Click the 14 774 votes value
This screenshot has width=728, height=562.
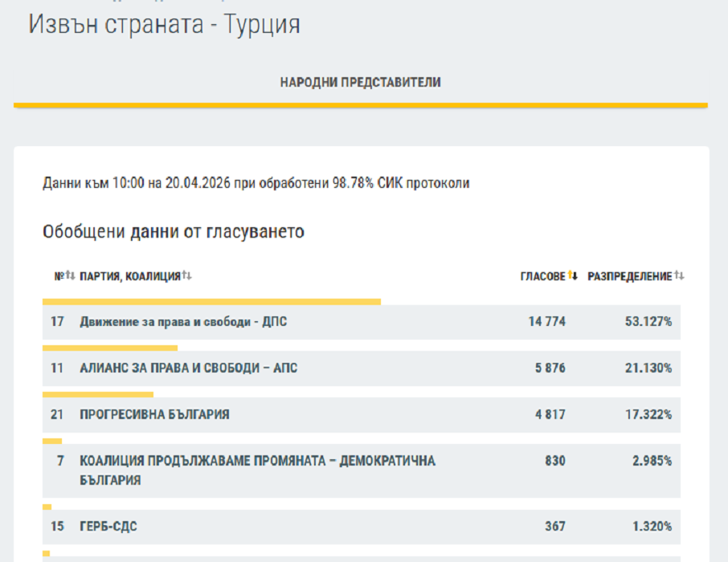[x=546, y=322]
